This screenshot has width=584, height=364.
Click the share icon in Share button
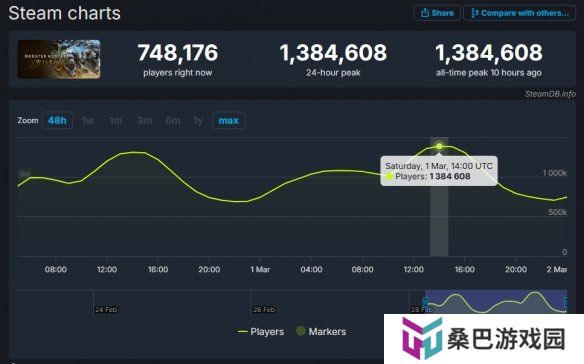click(425, 13)
